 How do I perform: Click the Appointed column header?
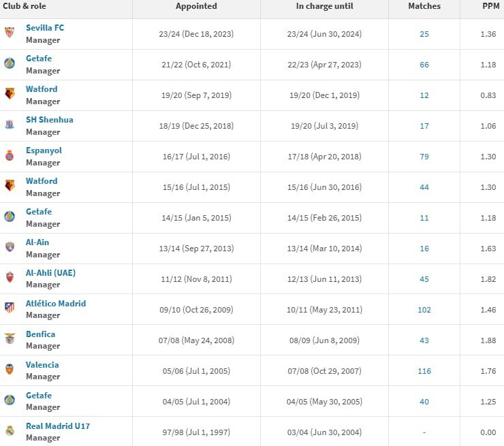click(196, 6)
